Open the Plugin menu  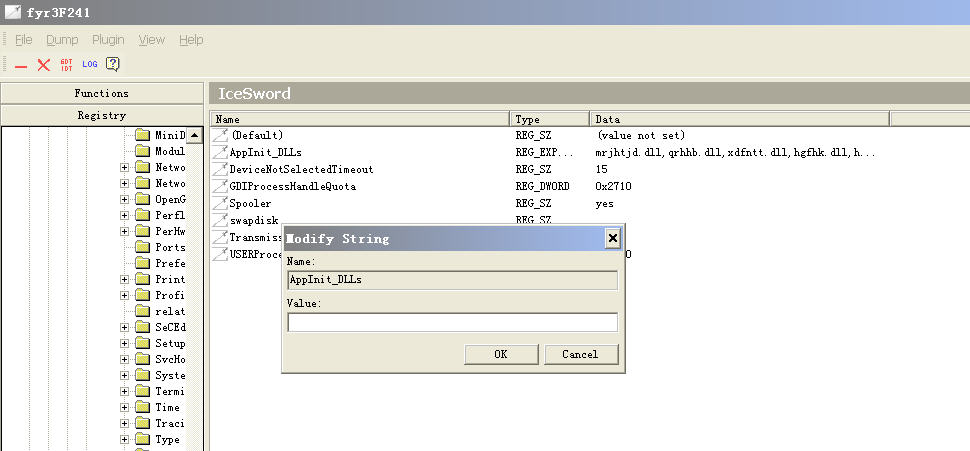click(x=108, y=40)
